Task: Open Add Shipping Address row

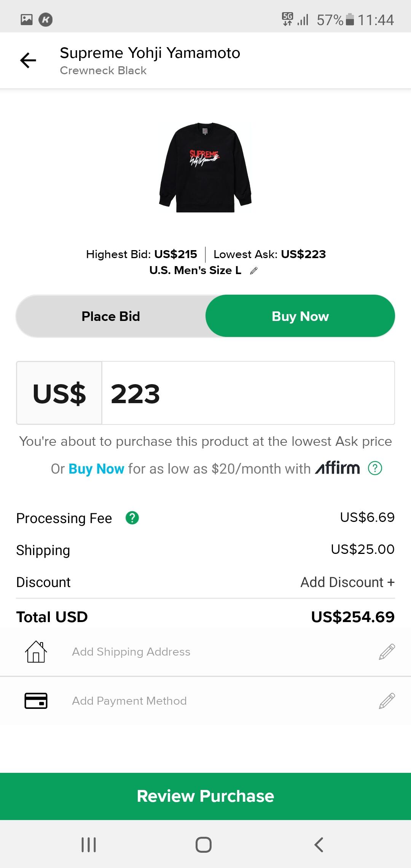Action: tap(131, 652)
